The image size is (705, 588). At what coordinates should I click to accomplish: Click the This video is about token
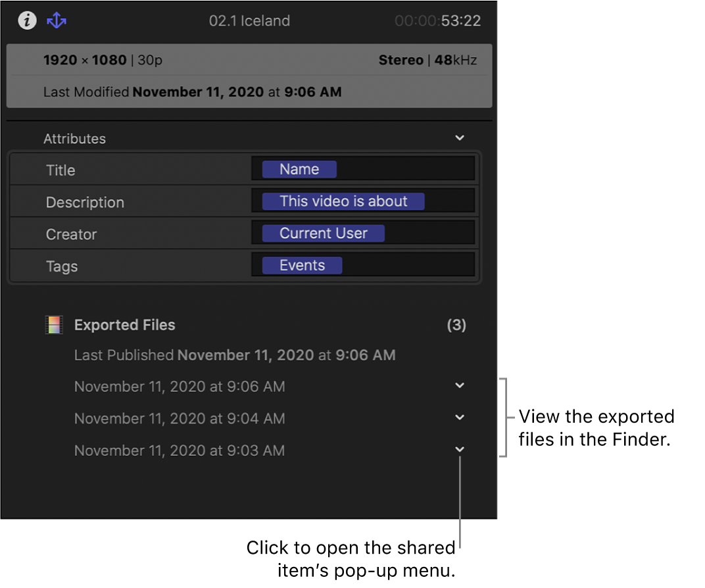[x=343, y=201]
